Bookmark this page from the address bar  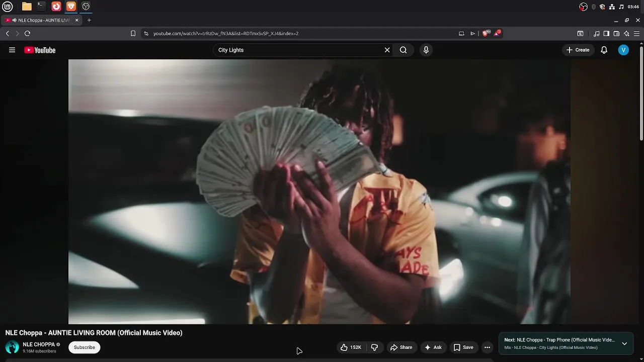[133, 33]
